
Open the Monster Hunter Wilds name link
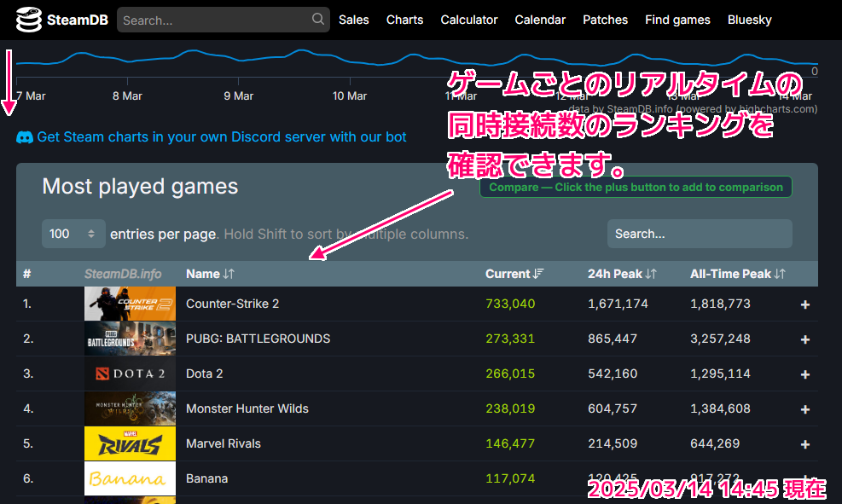[x=247, y=408]
